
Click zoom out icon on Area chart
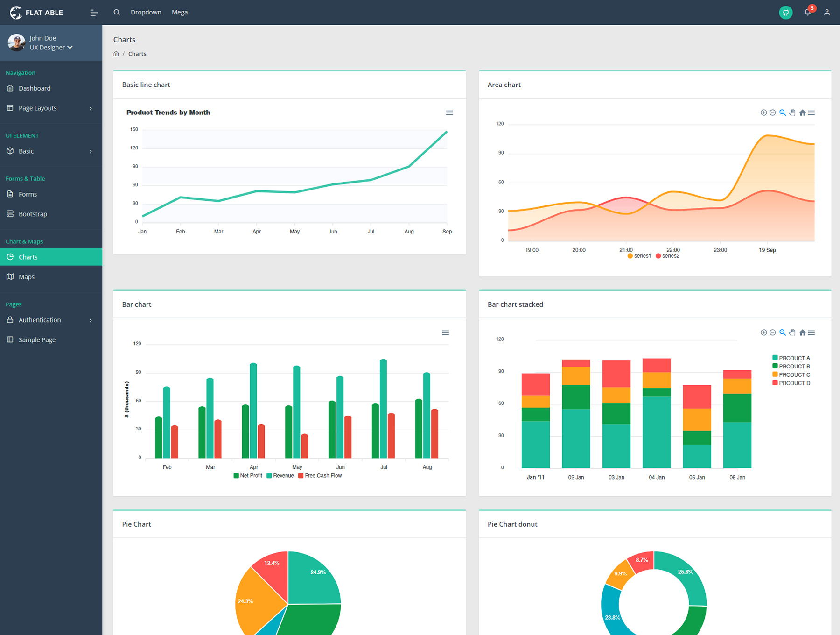pos(772,113)
